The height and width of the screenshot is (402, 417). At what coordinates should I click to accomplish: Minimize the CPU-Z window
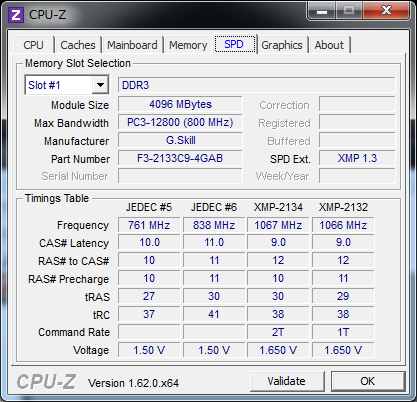tap(322, 11)
